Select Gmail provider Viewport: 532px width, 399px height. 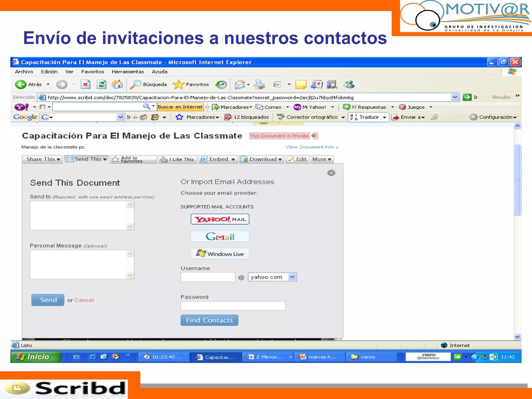pos(220,236)
